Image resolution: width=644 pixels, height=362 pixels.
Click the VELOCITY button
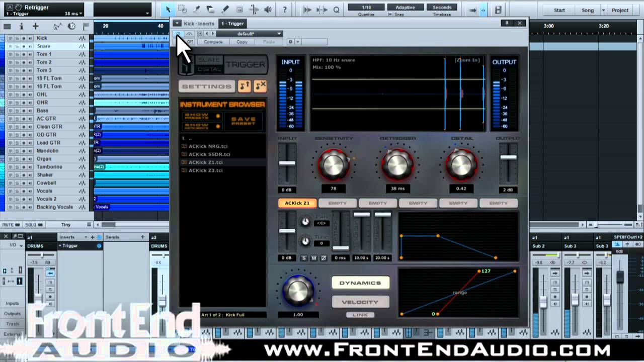(x=360, y=302)
